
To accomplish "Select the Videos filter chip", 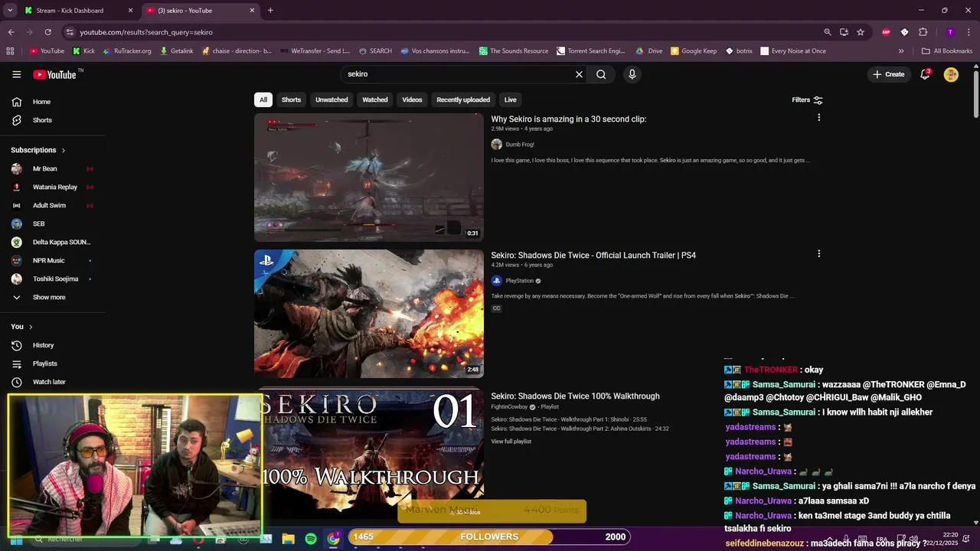I will point(412,99).
